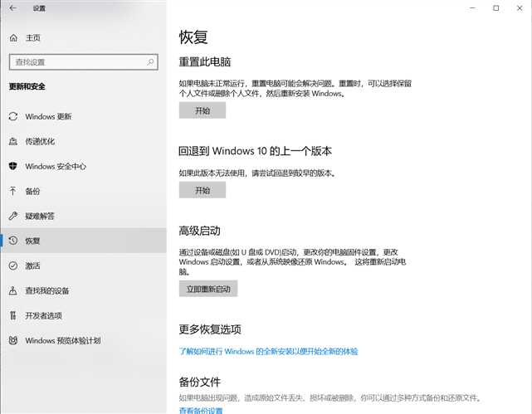The height and width of the screenshot is (414, 532).
Task: Select the 备份 sidebar item
Action: (x=83, y=191)
